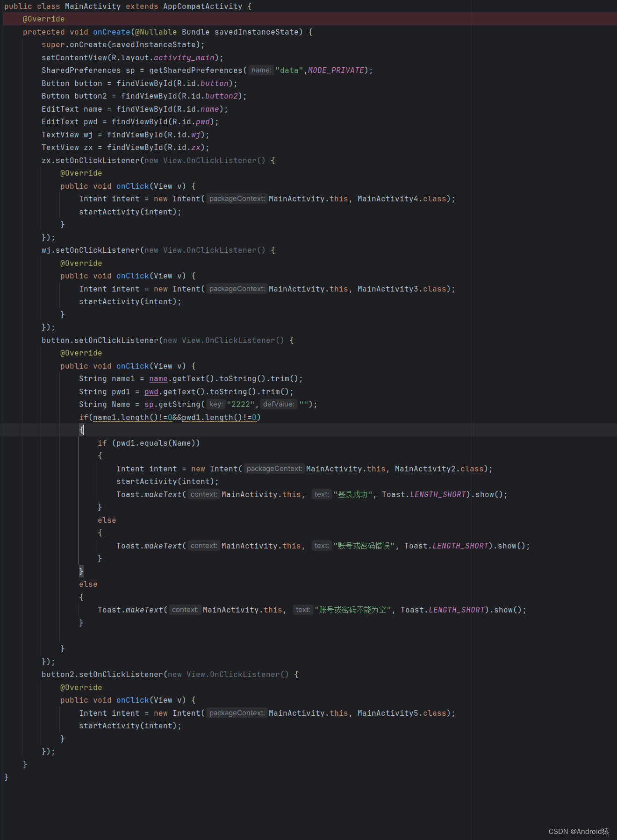Click super.onCreate(savedInstanceState) call
This screenshot has height=840, width=617.
(x=123, y=45)
